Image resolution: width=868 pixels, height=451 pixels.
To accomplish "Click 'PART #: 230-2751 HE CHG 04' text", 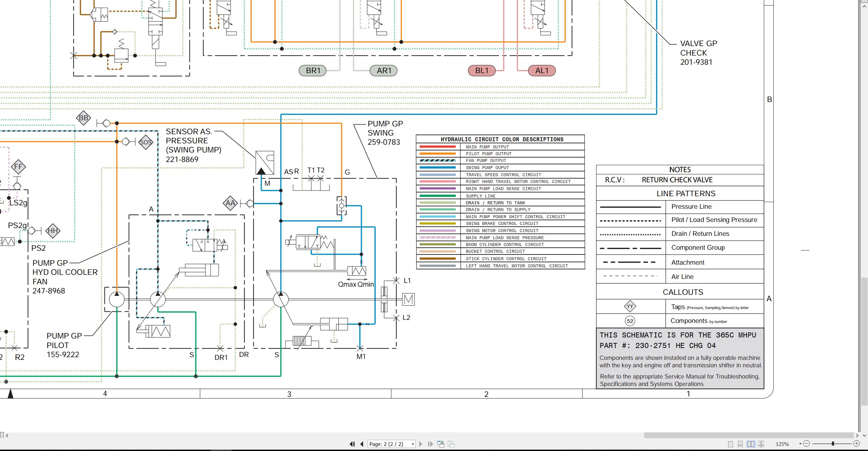I will pos(657,346).
